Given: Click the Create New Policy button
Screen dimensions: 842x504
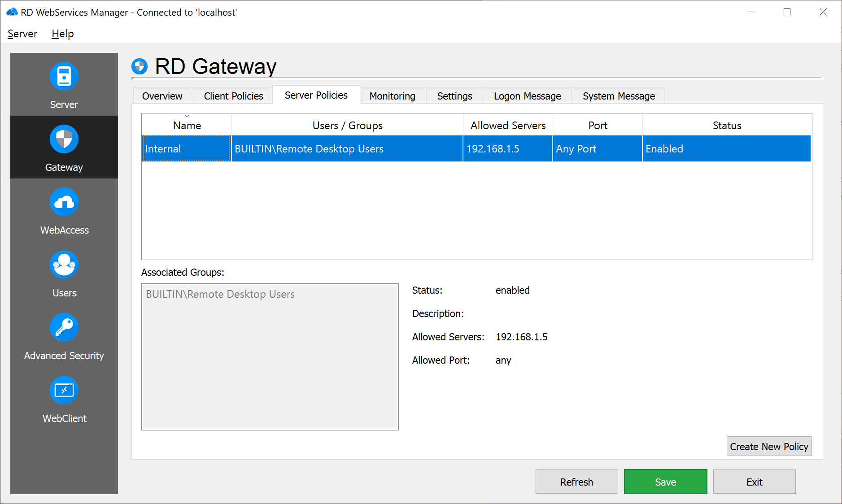Looking at the screenshot, I should (x=769, y=447).
